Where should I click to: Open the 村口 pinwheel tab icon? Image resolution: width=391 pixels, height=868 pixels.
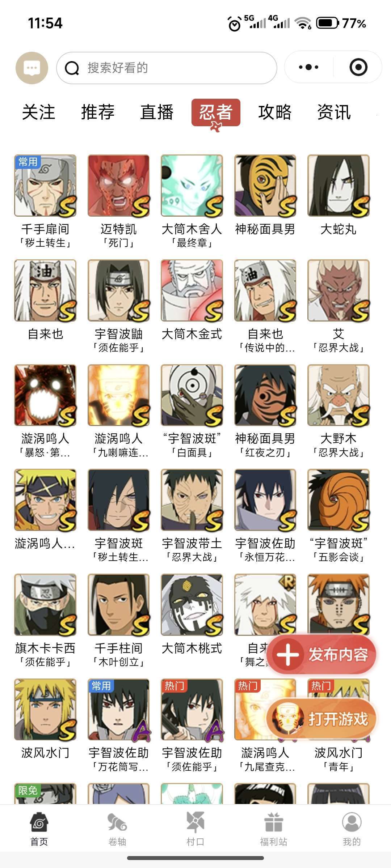pos(195,822)
